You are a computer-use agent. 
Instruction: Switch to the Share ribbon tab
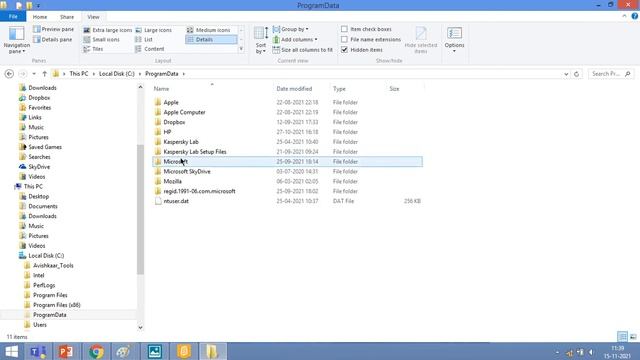67,17
